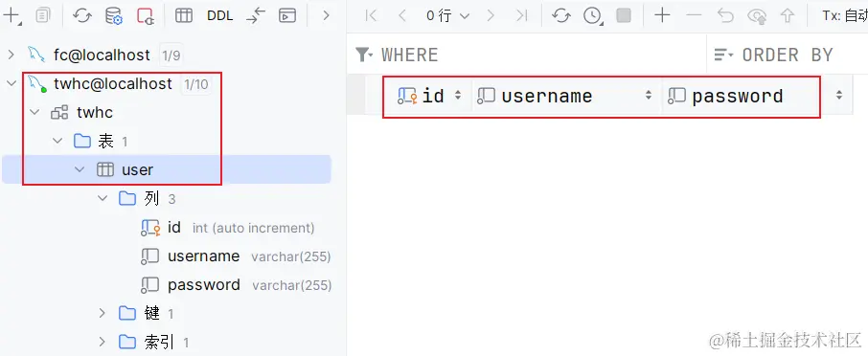Select the 列 folder

(x=151, y=198)
